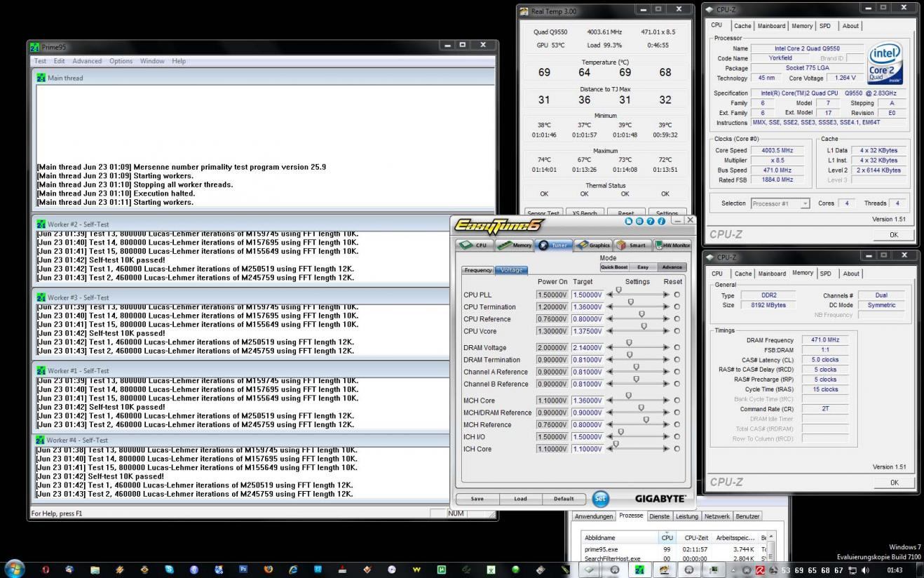Select ICH Core reset radio button
The height and width of the screenshot is (578, 924).
pyautogui.click(x=677, y=449)
